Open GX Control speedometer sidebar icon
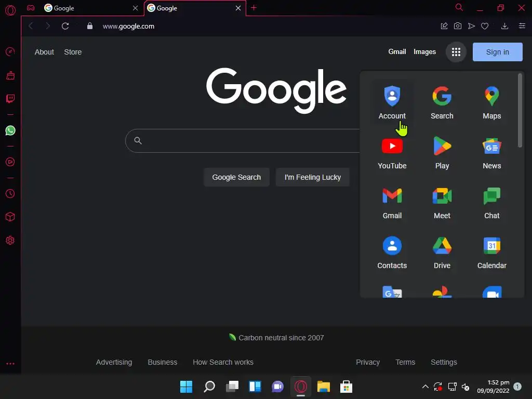This screenshot has height=399, width=532. pyautogui.click(x=10, y=51)
